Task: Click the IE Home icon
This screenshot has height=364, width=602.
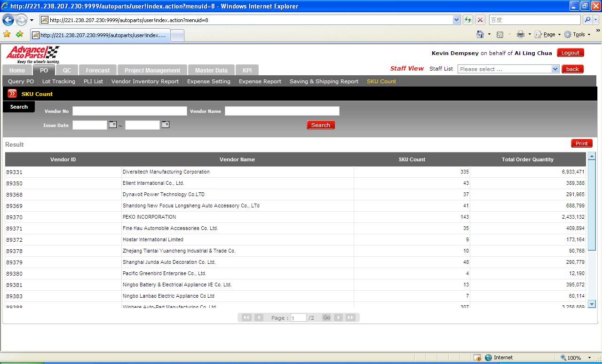Action: tap(480, 34)
